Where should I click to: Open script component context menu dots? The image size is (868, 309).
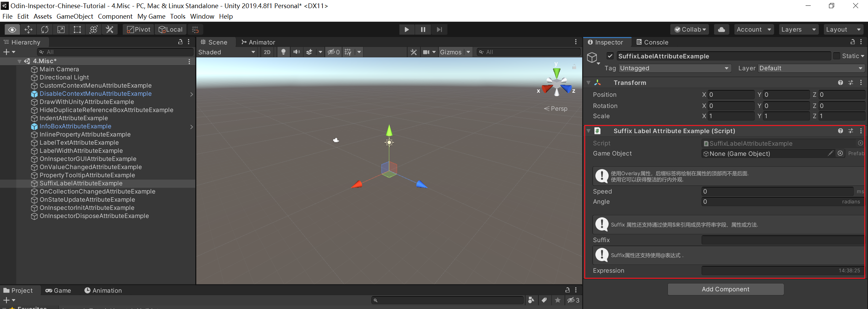861,131
